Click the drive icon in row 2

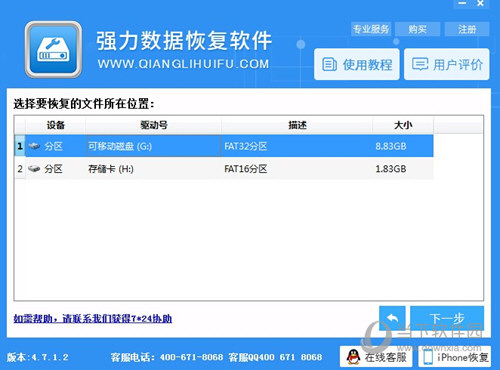pyautogui.click(x=34, y=169)
